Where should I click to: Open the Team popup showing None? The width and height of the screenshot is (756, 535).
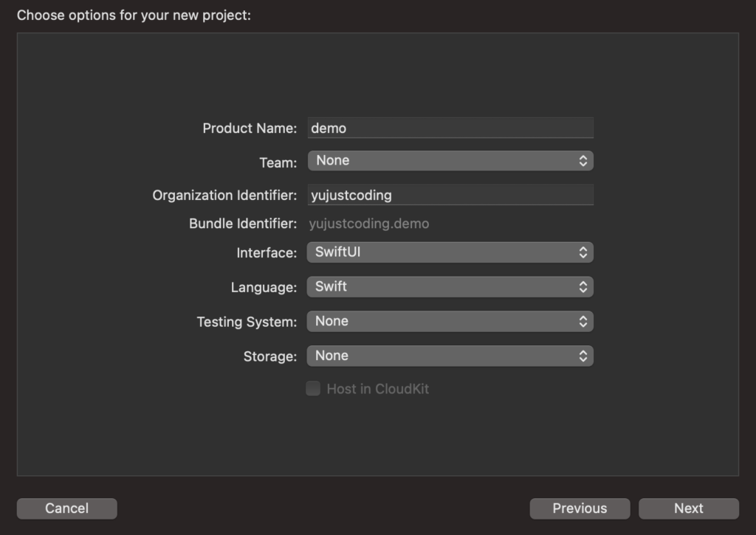click(443, 161)
